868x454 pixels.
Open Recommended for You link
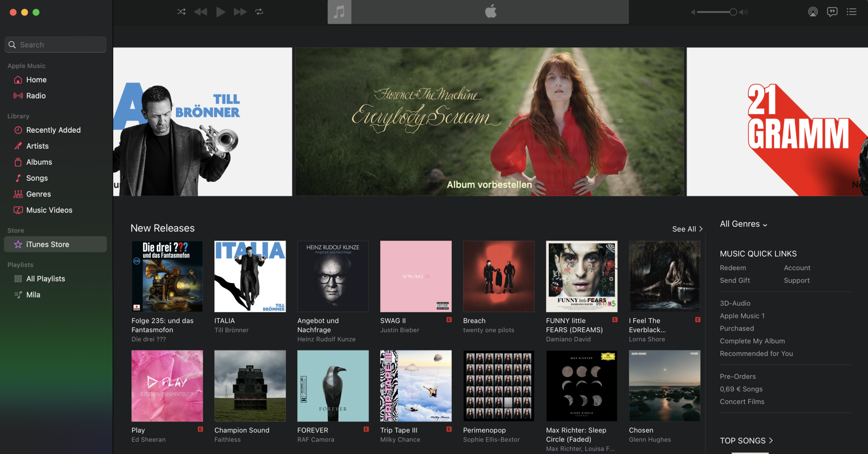[756, 354]
